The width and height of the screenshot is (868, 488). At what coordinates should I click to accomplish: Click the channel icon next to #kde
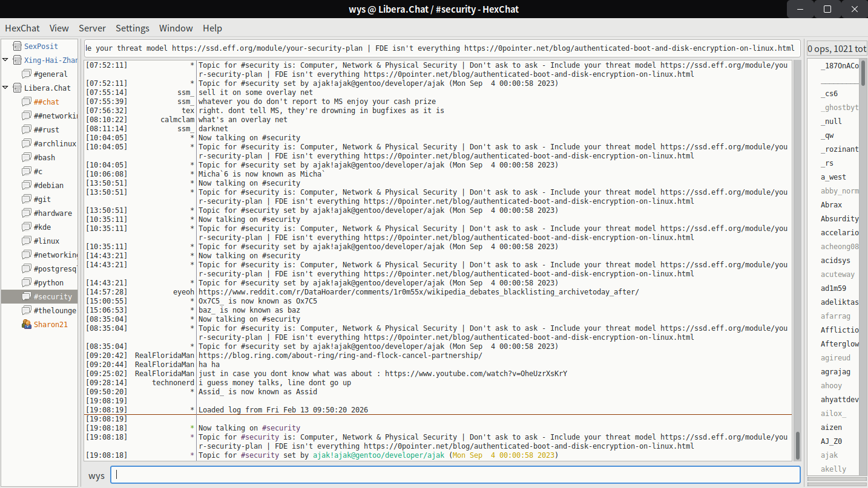(x=26, y=227)
